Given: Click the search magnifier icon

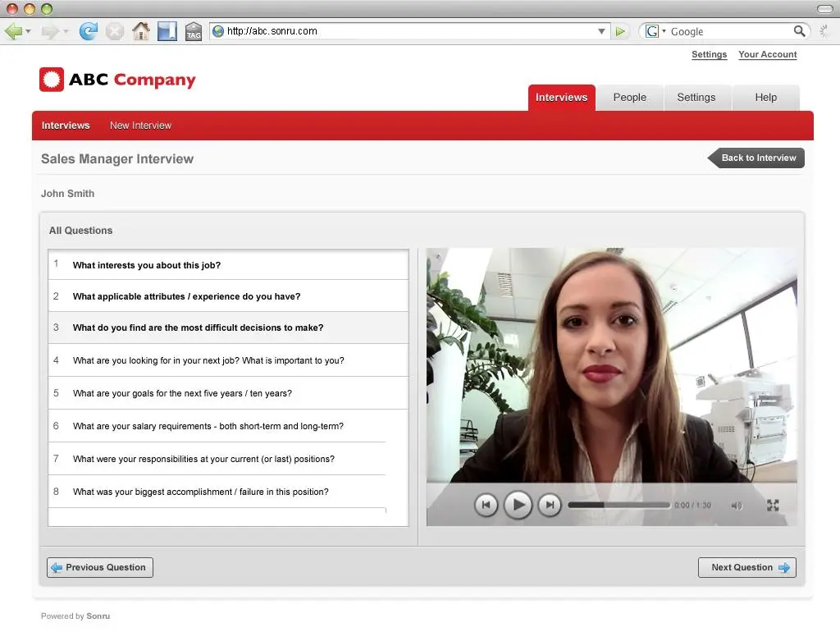Looking at the screenshot, I should point(800,31).
